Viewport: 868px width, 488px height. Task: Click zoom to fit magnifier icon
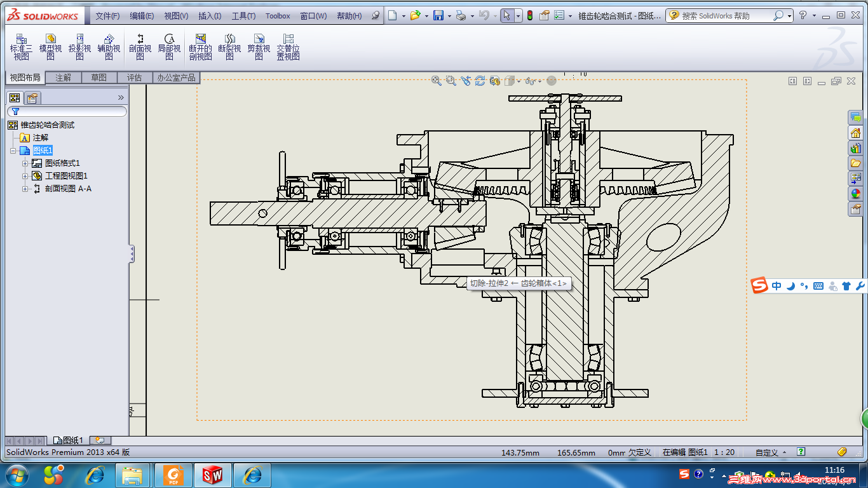tap(436, 81)
